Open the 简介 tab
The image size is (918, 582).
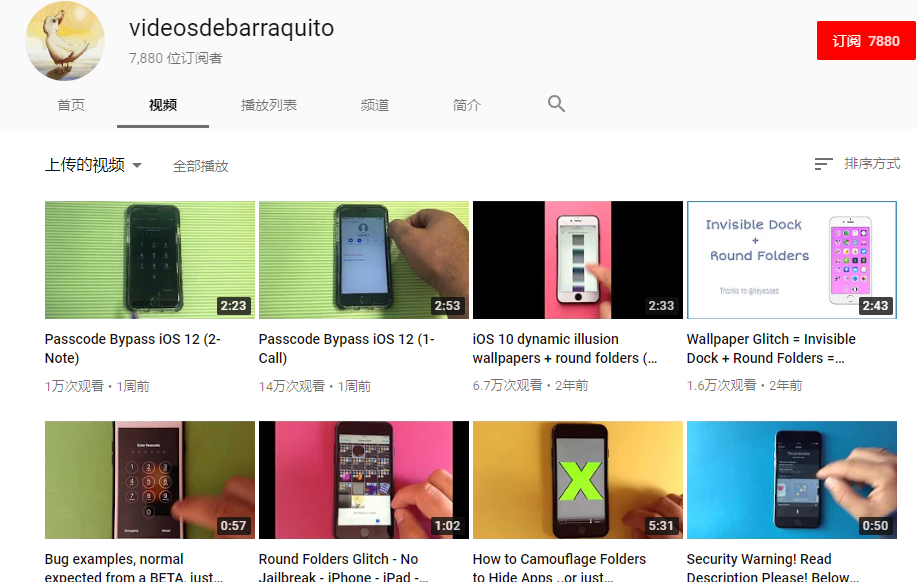[x=467, y=105]
